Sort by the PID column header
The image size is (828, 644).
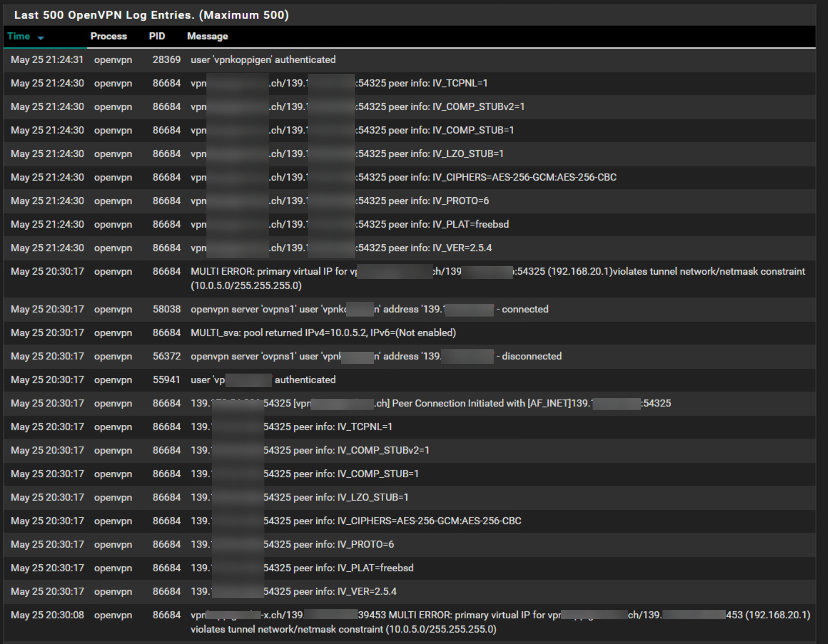[156, 37]
